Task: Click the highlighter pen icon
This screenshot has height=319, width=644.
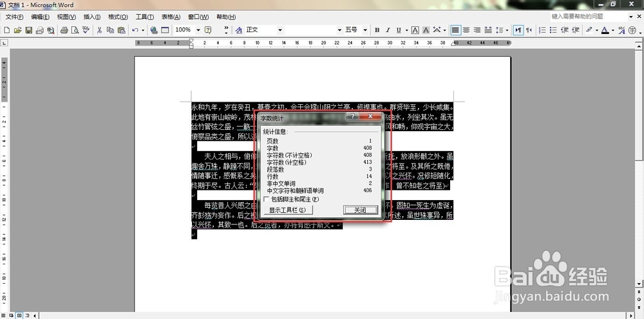Action: pos(589,30)
